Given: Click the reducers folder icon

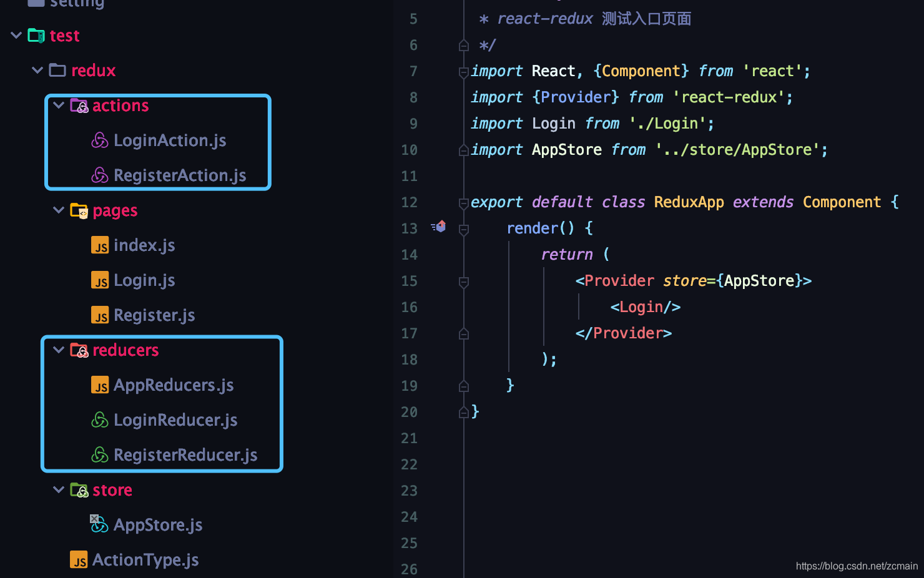Looking at the screenshot, I should point(79,350).
